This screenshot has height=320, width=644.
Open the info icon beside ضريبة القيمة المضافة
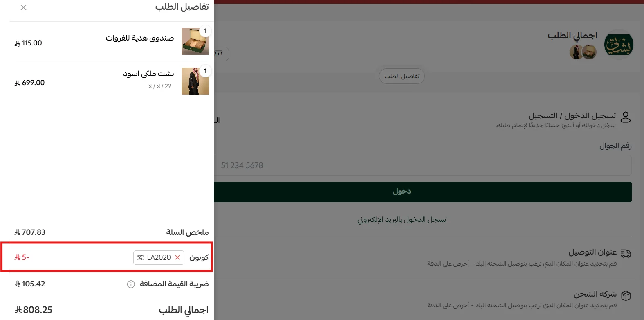tap(131, 284)
